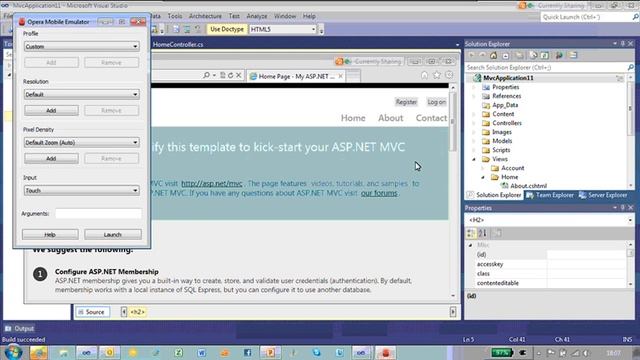Click the Quick Launch search magnifier icon
The width and height of the screenshot is (640, 360).
tap(636, 17)
